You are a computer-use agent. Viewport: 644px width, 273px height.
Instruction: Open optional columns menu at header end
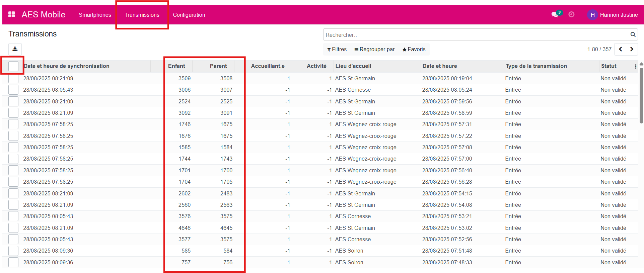click(x=635, y=66)
